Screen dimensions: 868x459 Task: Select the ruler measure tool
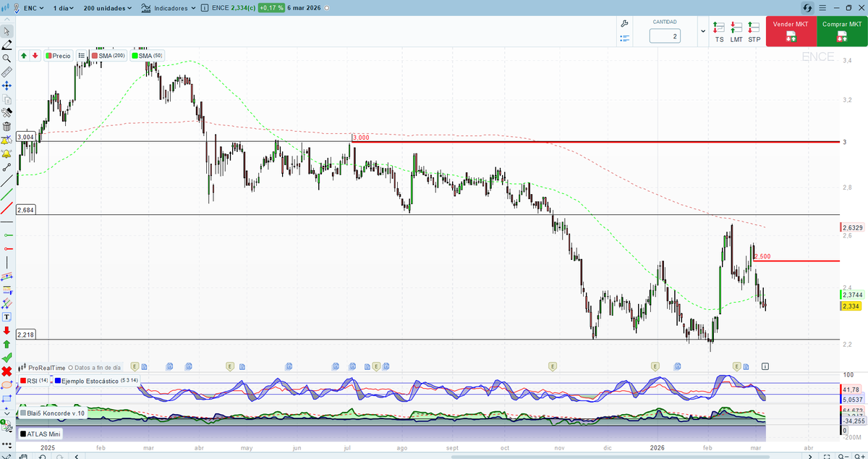7,72
